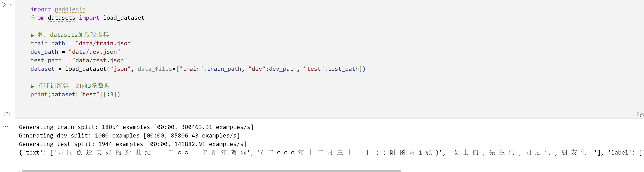Click the comment line about 前3条数据
Viewport: 644px width, 172px height.
point(70,86)
